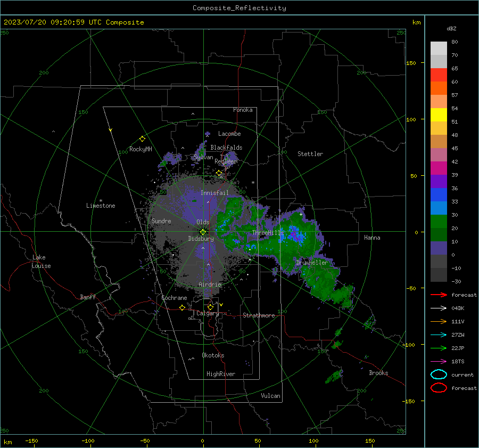Select the bright green 20-30 dBZ swatch
The height and width of the screenshot is (448, 479).
(x=439, y=221)
